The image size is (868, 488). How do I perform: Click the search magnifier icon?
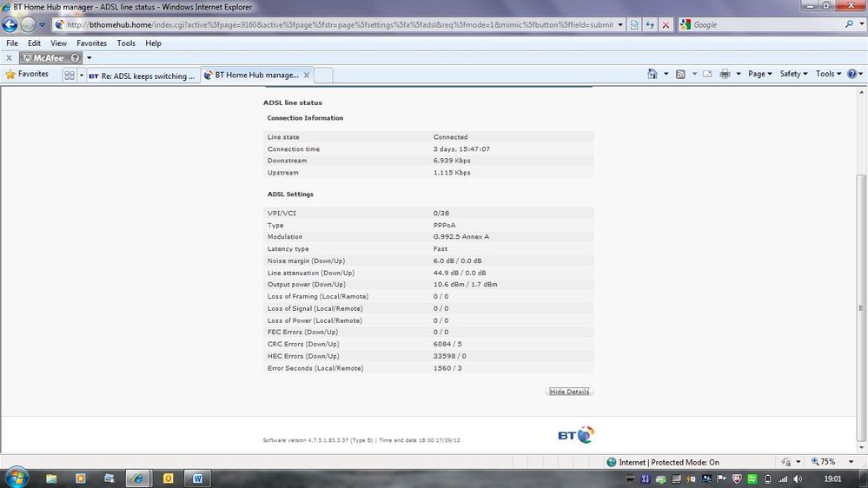(849, 24)
